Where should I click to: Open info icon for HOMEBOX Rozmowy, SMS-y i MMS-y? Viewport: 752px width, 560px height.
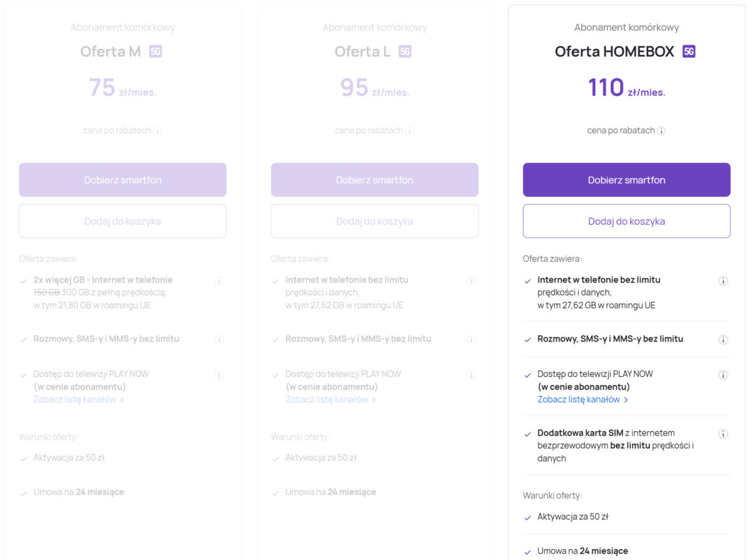coord(723,340)
